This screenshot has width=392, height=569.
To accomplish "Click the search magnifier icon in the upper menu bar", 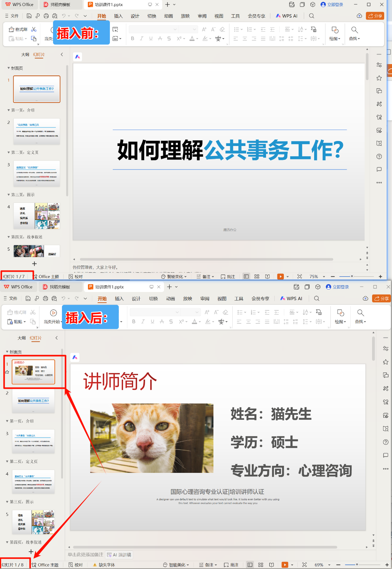I will (x=312, y=16).
